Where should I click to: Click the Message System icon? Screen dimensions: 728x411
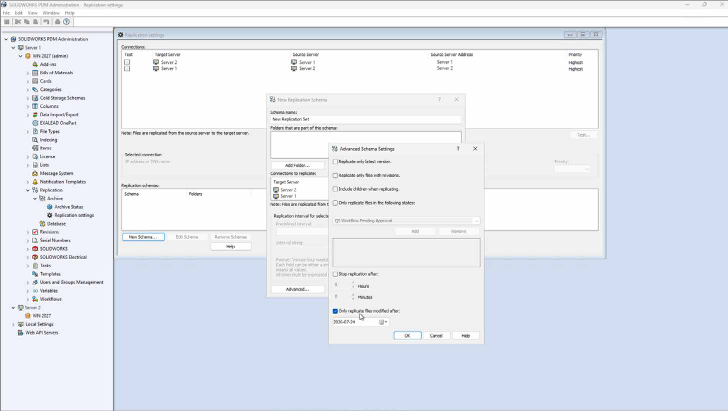point(35,173)
